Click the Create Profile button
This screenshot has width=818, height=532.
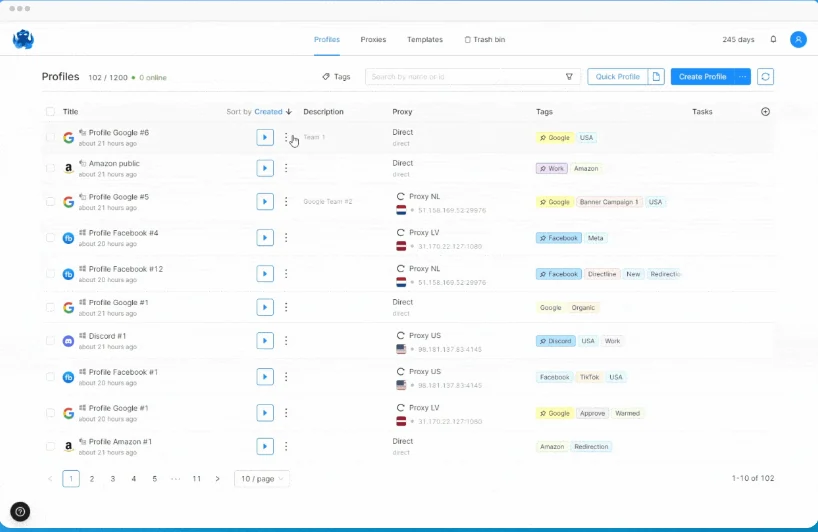click(702, 77)
